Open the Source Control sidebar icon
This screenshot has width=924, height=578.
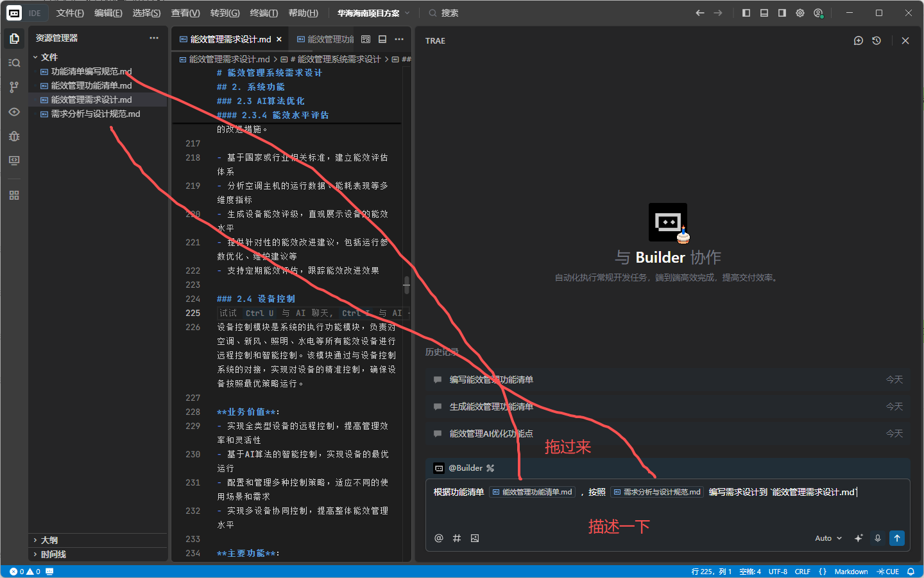[x=14, y=87]
